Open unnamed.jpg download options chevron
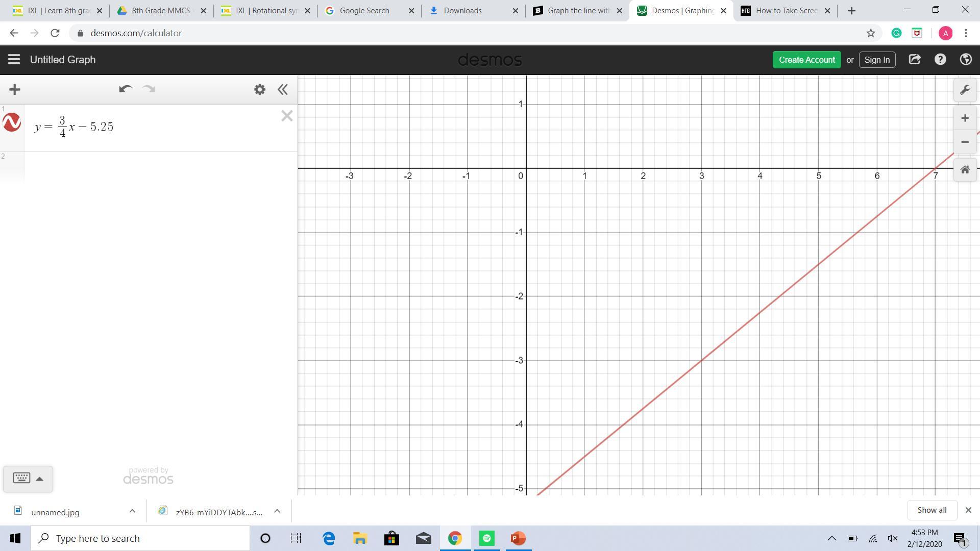Image resolution: width=980 pixels, height=551 pixels. [x=132, y=511]
